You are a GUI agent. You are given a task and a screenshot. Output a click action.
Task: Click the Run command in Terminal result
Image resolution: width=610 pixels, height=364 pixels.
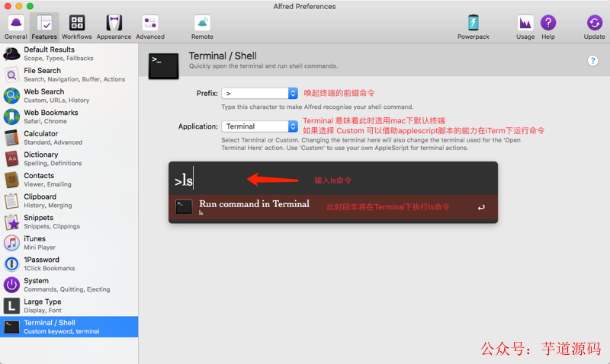(333, 207)
